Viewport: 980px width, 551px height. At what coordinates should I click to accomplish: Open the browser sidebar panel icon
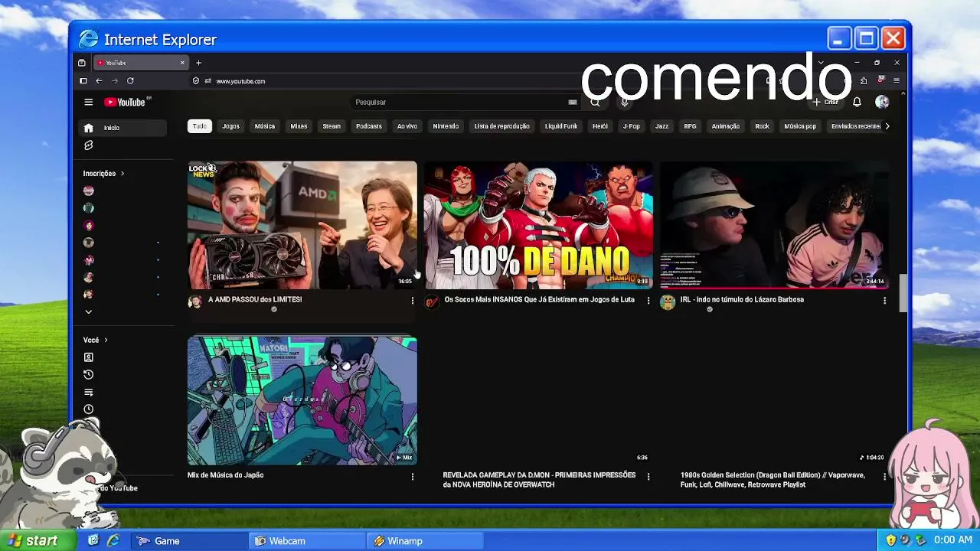pyautogui.click(x=83, y=81)
